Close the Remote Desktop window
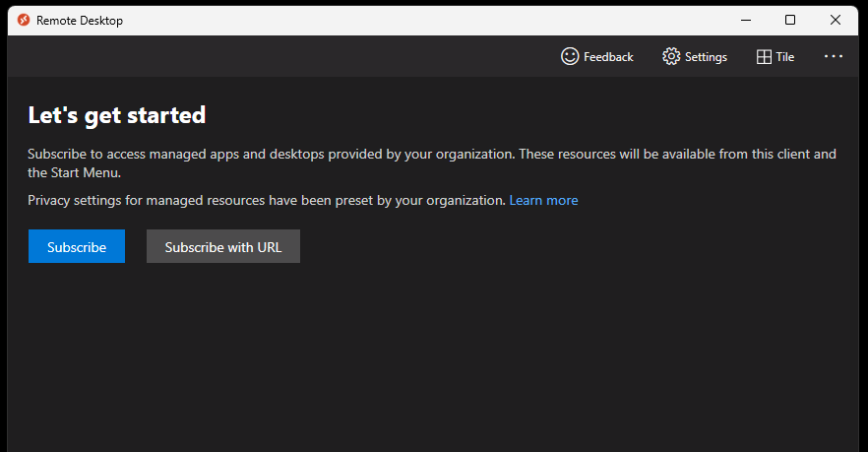The image size is (868, 452). [x=836, y=20]
